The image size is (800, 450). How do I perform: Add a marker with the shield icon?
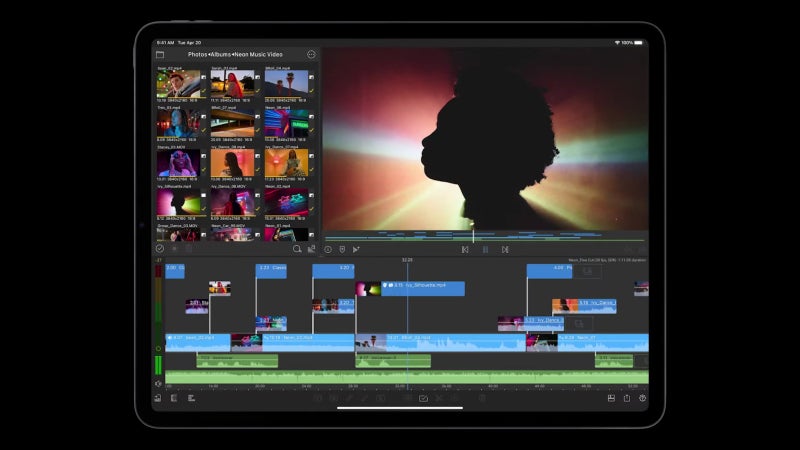(x=342, y=249)
